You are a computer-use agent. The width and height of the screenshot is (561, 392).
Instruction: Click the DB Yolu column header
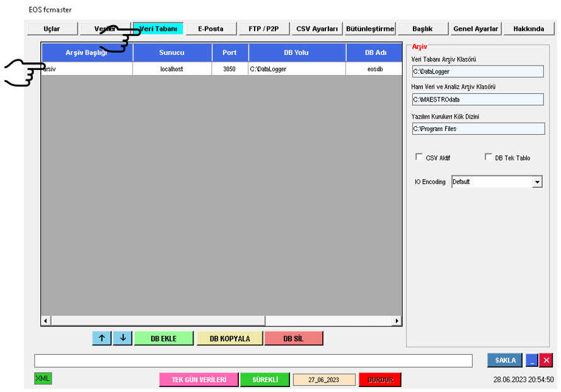297,52
